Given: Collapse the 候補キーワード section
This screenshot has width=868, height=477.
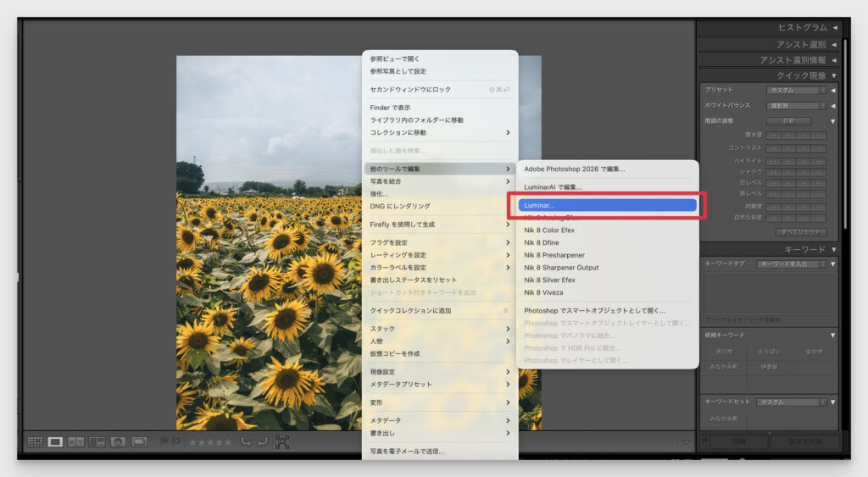Looking at the screenshot, I should [x=833, y=336].
